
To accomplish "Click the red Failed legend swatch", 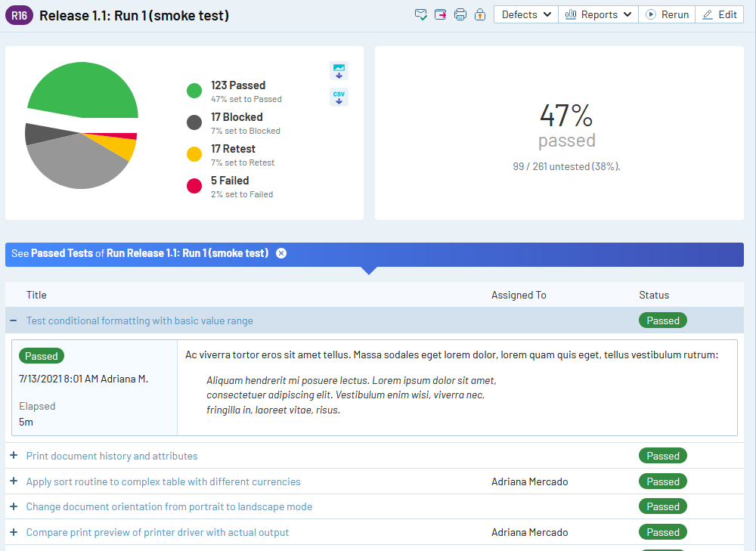I will pos(194,186).
